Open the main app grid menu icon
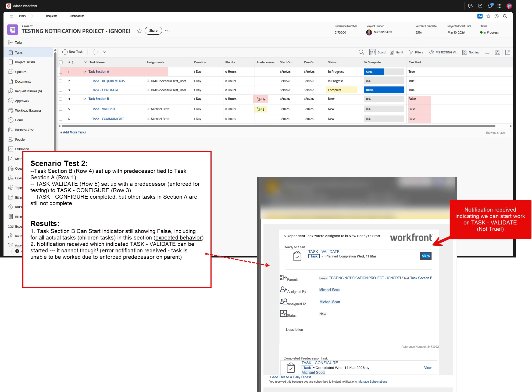The height and width of the screenshot is (392, 532). (499, 6)
